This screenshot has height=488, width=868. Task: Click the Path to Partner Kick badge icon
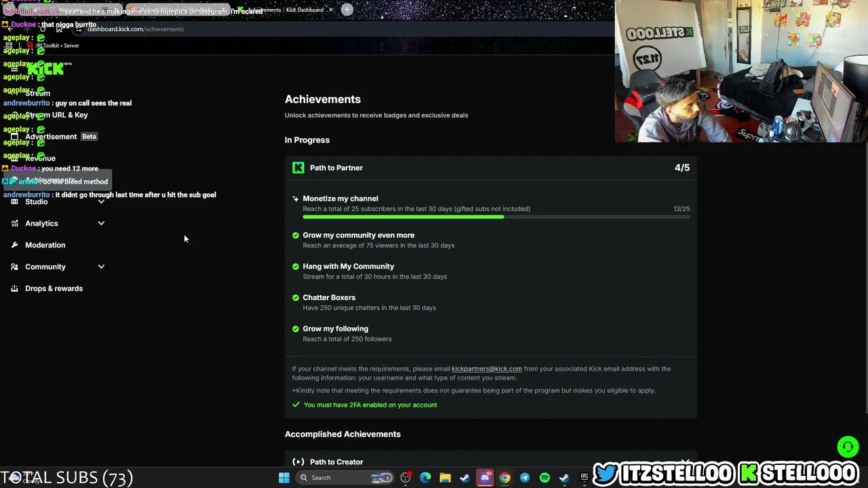click(298, 167)
